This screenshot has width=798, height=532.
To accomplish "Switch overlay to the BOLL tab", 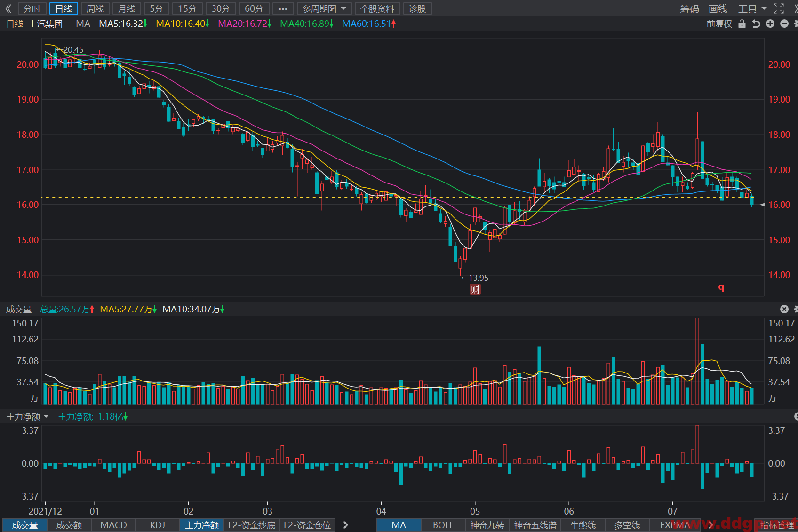I will [x=443, y=525].
